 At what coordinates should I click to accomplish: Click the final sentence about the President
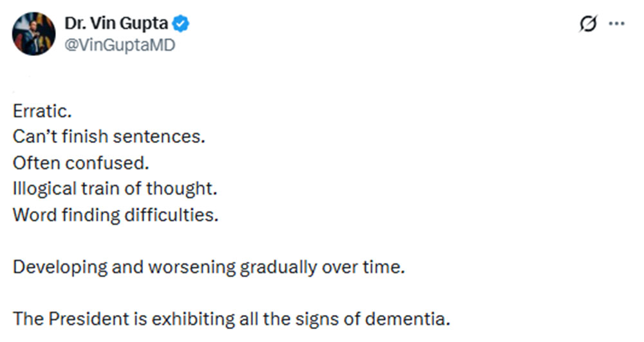coord(231,318)
